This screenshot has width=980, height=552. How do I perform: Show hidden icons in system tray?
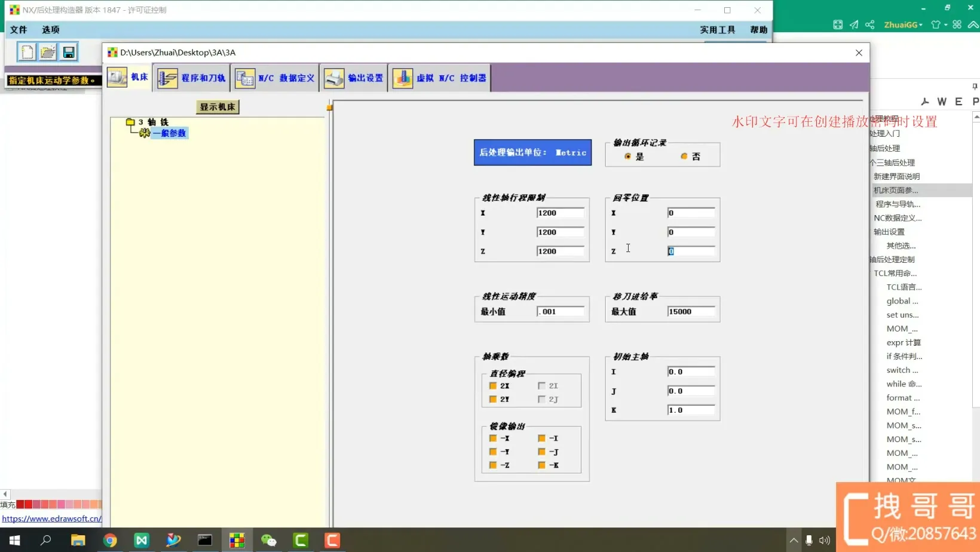(794, 541)
